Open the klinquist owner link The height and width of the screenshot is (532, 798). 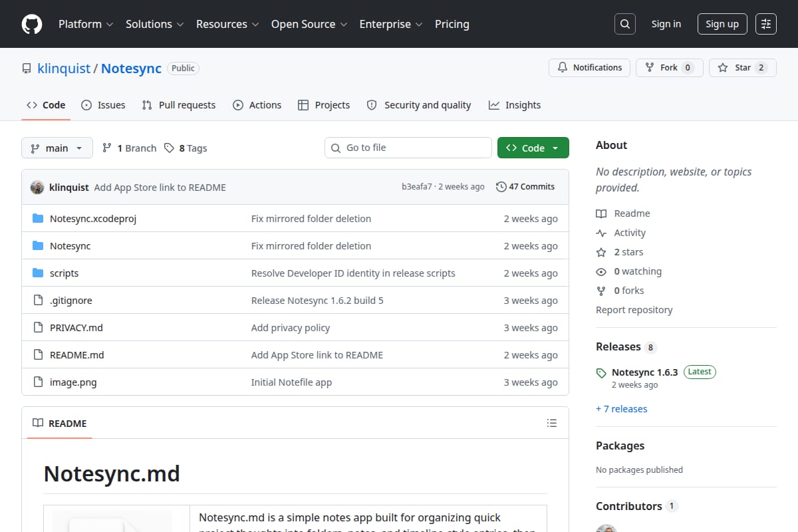coord(64,68)
